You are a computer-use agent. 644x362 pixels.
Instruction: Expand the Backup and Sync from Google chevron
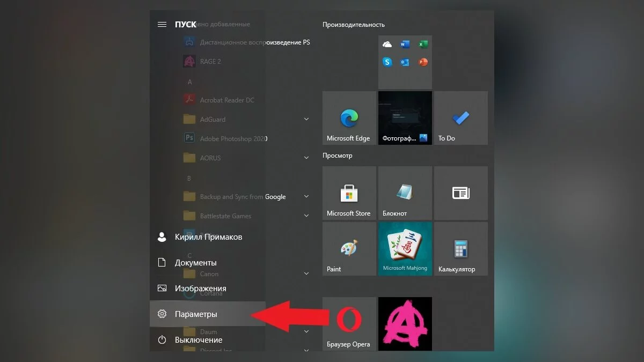pyautogui.click(x=306, y=197)
